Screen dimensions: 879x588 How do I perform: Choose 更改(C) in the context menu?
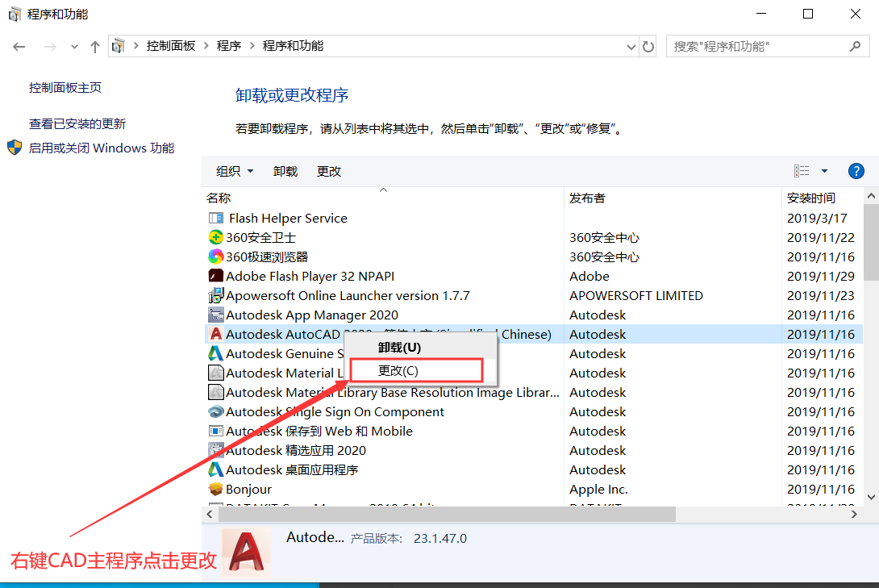click(x=416, y=370)
